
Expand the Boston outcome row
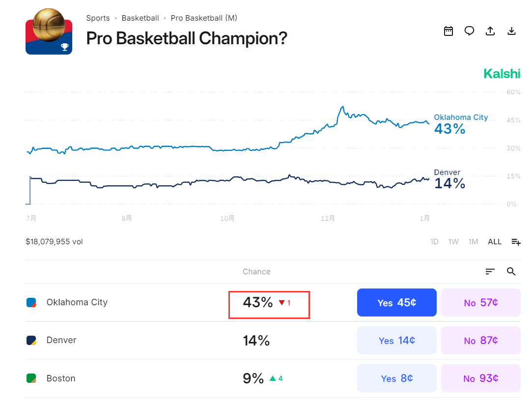147,378
